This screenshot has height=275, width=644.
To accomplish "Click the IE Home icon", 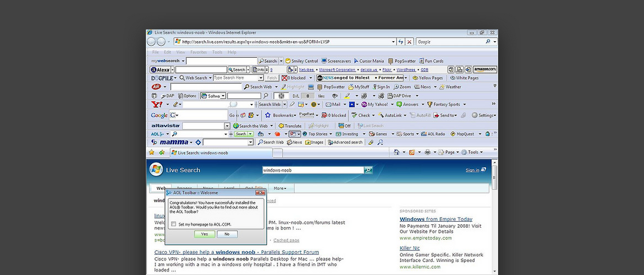I will point(396,152).
